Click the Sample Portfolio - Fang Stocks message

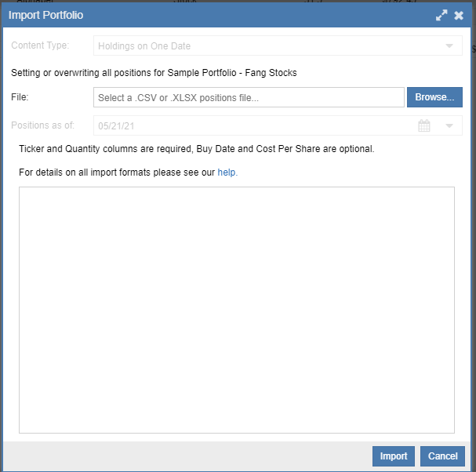154,73
